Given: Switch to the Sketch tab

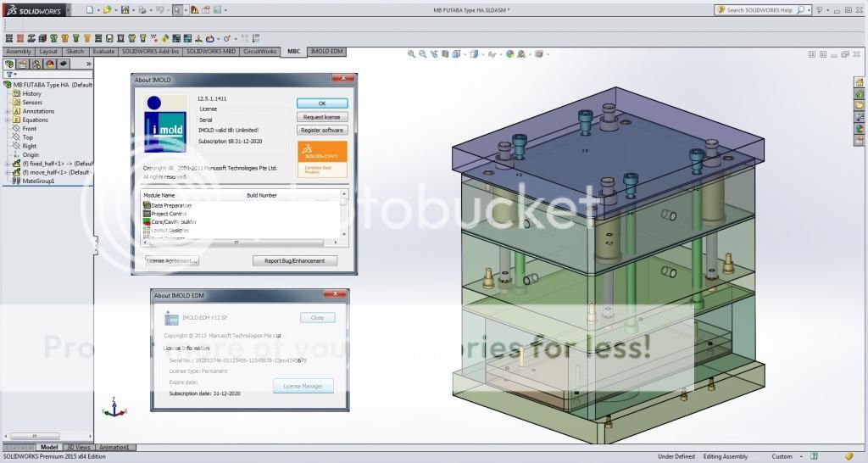Looking at the screenshot, I should (75, 52).
